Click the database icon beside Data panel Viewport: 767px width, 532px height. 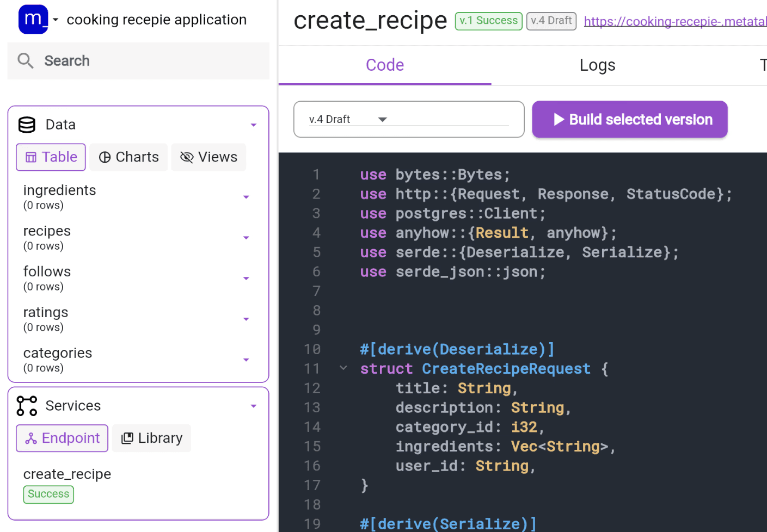click(x=26, y=125)
